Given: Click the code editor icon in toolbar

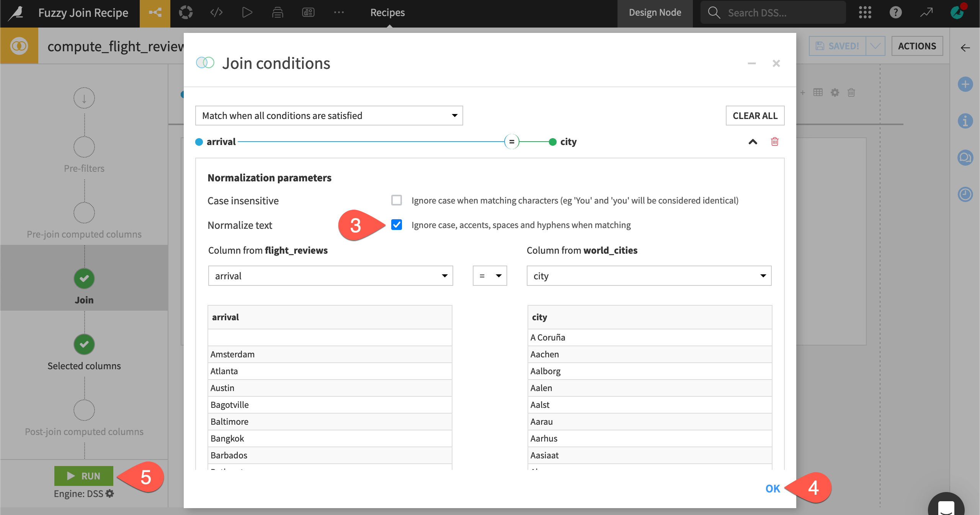Looking at the screenshot, I should point(217,11).
